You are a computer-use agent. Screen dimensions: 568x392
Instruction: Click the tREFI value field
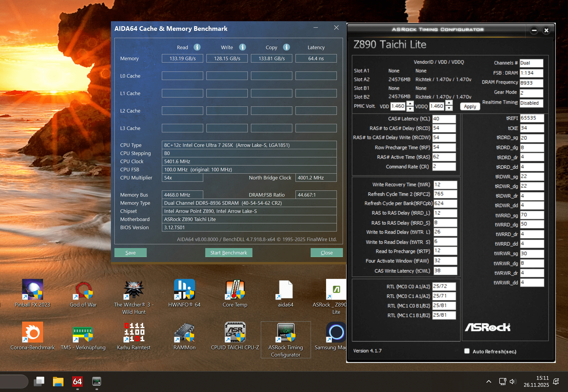pyautogui.click(x=532, y=118)
